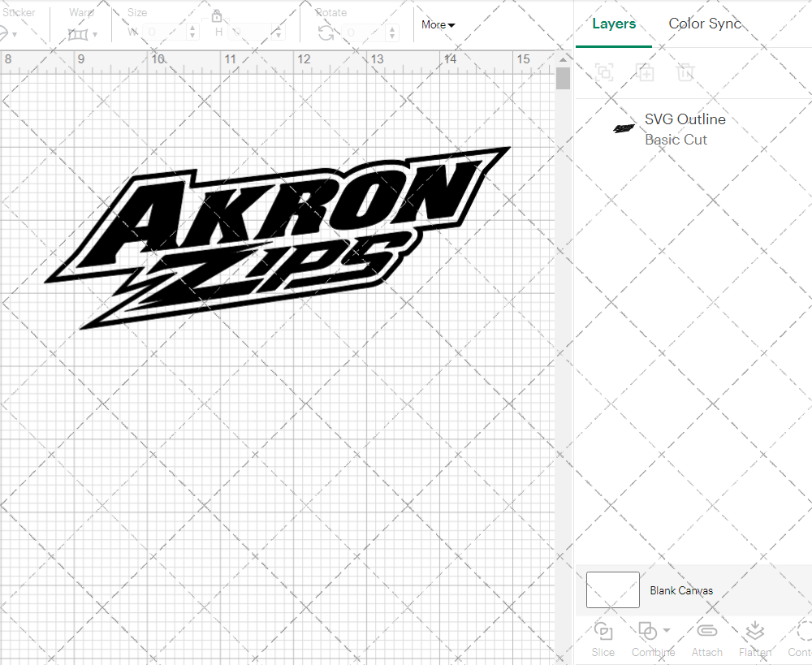Click the duplicate layer icon in Layers panel
812x665 pixels.
click(x=646, y=72)
